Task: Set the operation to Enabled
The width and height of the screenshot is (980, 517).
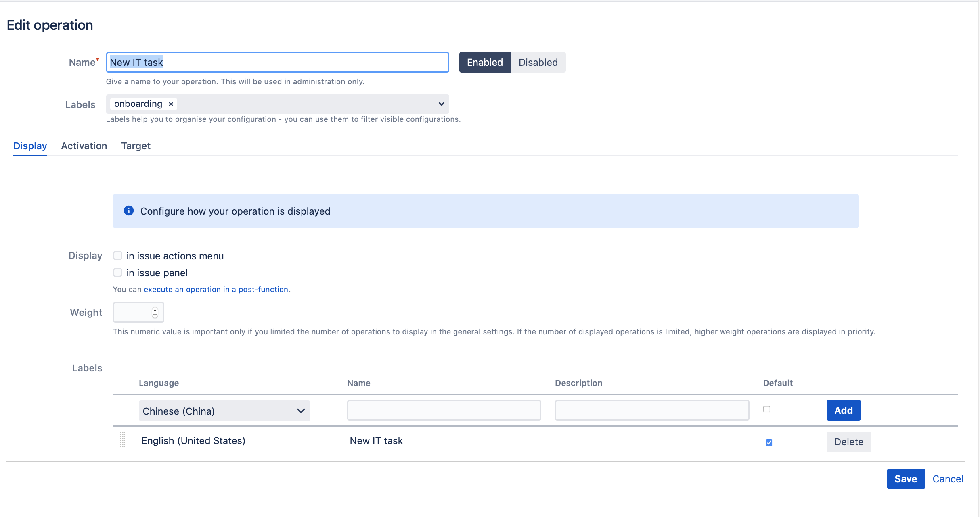Action: click(x=485, y=62)
